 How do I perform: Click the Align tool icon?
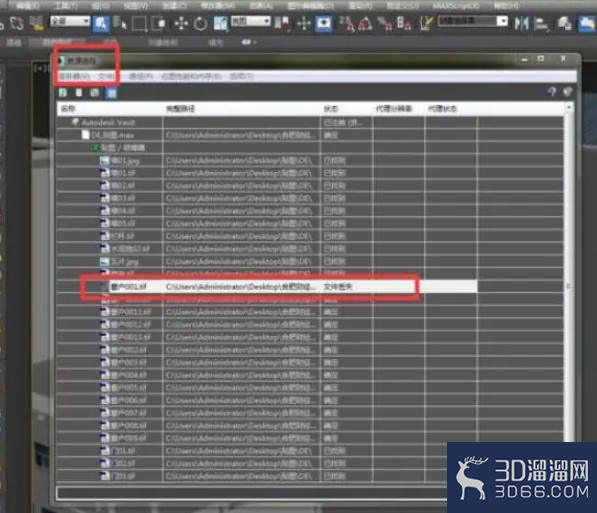pos(541,24)
